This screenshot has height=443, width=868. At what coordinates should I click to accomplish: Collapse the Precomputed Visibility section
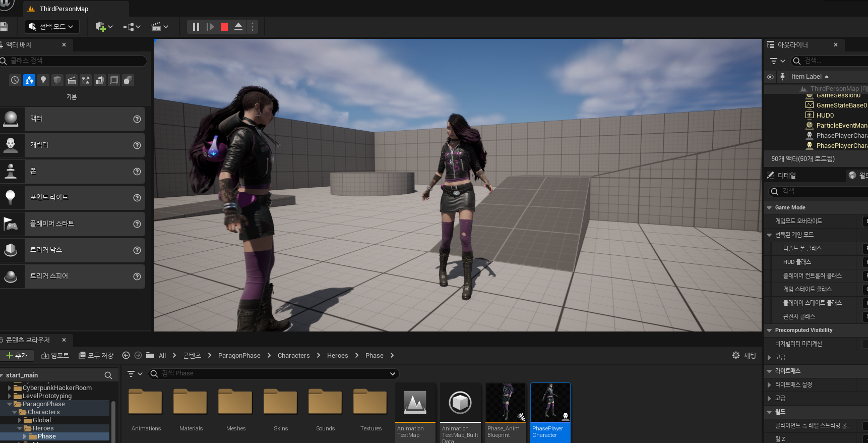(x=769, y=330)
